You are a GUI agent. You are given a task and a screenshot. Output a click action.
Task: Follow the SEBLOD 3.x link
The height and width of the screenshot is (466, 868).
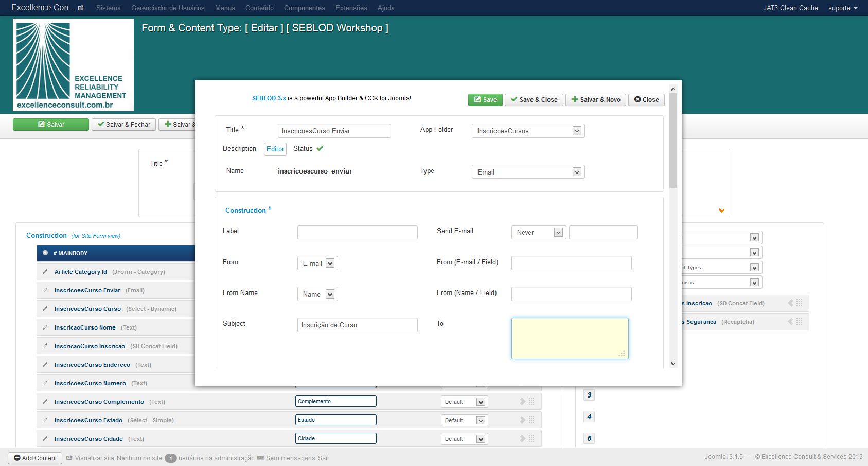(x=269, y=98)
